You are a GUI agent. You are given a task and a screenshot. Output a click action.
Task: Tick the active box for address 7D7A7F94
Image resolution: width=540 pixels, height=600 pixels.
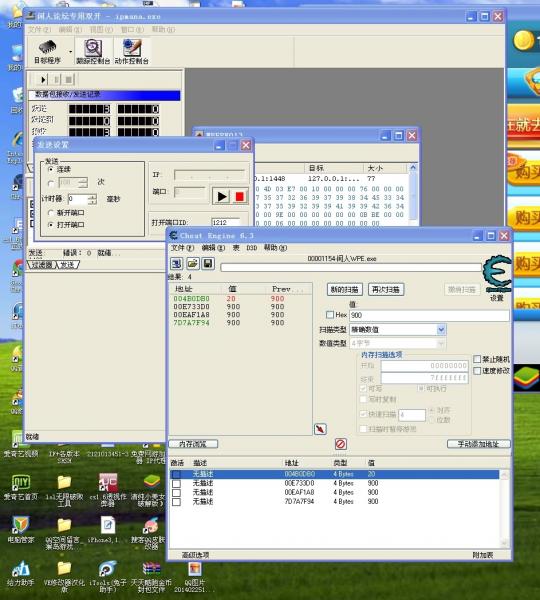click(176, 502)
